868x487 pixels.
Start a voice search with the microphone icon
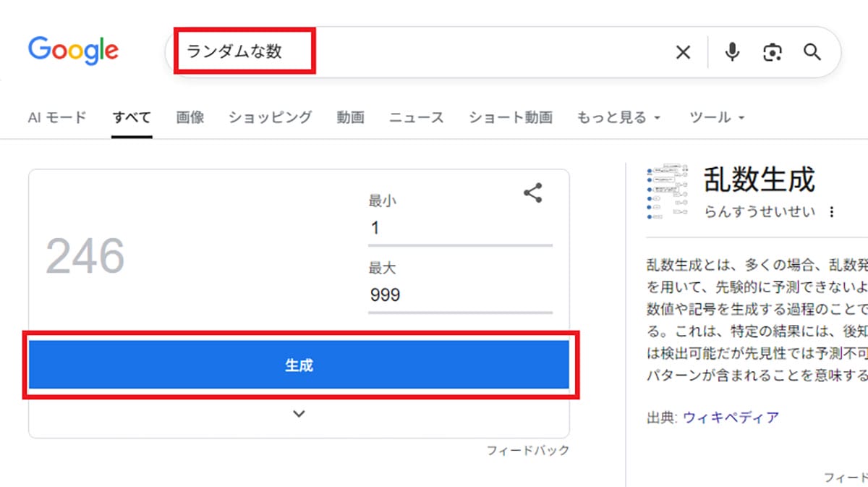(731, 51)
